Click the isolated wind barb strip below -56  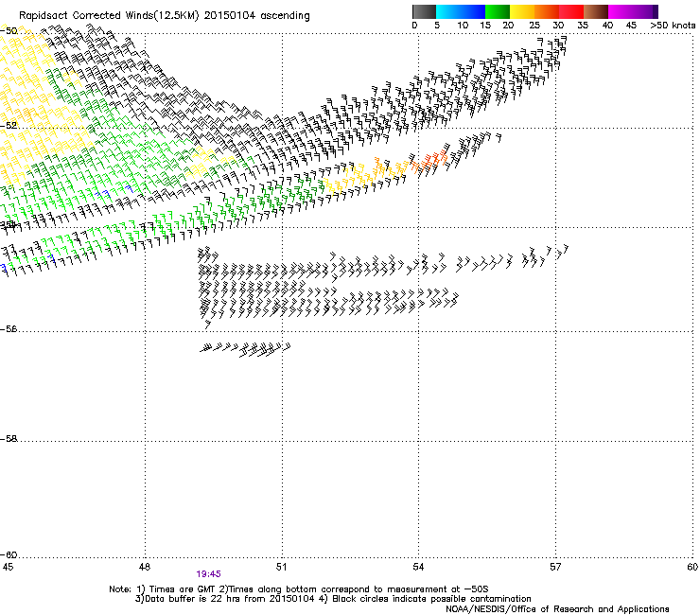(245, 349)
